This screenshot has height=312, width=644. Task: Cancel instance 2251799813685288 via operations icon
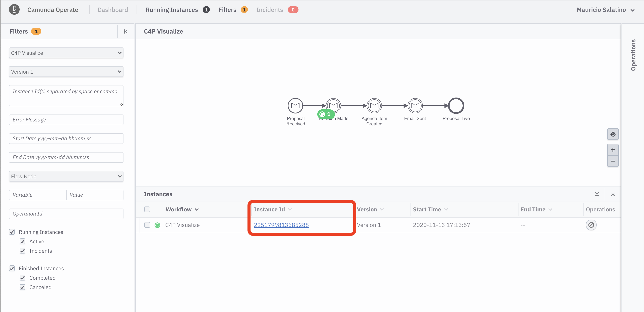tap(591, 225)
